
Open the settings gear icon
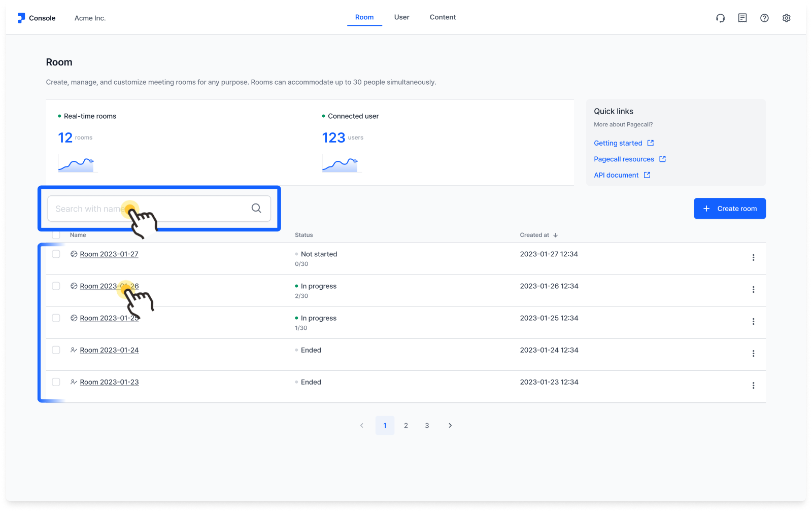point(787,18)
